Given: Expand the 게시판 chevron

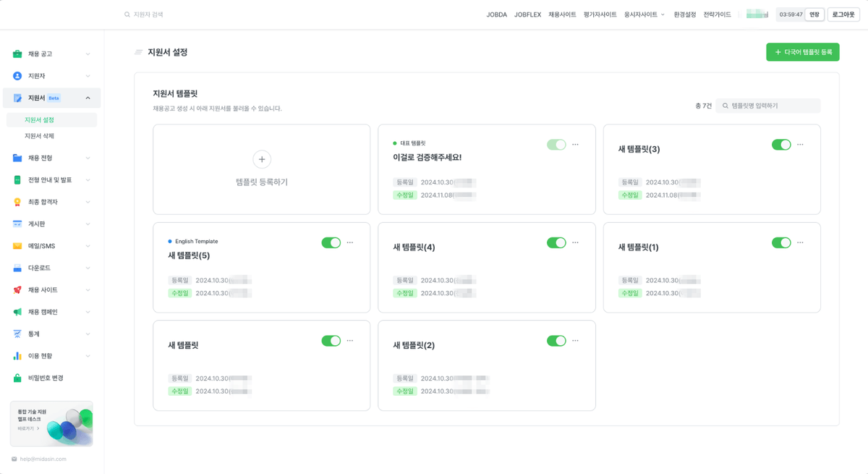Looking at the screenshot, I should click(x=88, y=224).
